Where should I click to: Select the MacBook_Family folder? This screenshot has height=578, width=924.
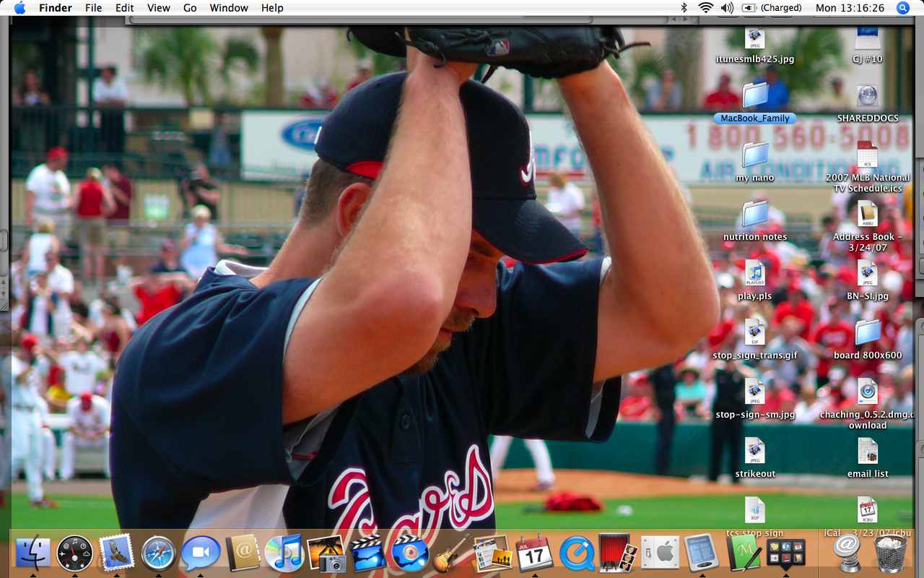[755, 103]
